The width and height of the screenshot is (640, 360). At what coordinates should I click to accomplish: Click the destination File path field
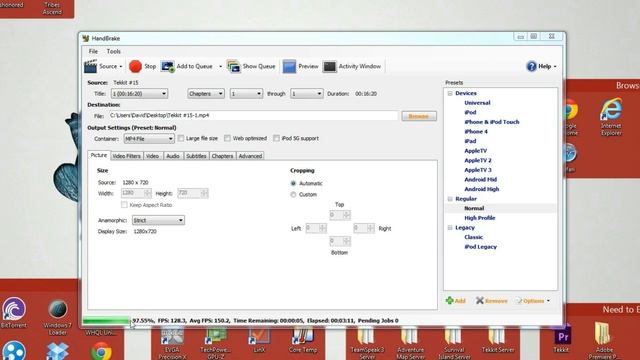click(x=253, y=116)
